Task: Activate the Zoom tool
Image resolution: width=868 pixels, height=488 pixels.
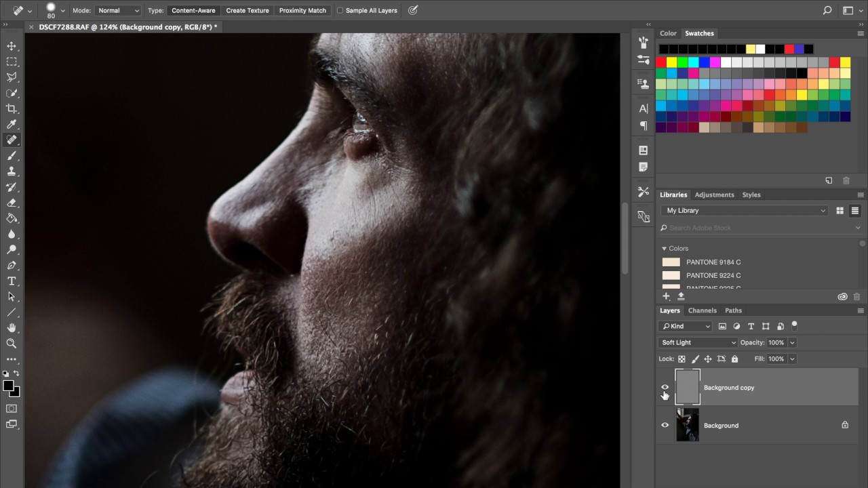Action: coord(12,343)
